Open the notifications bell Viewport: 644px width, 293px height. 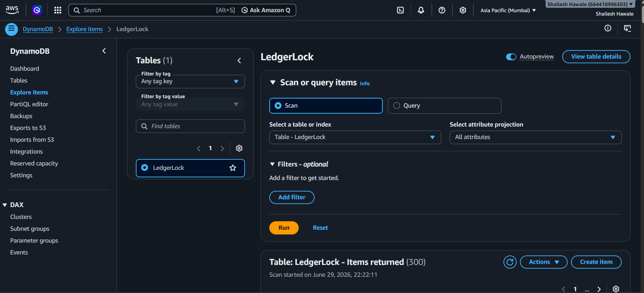(x=421, y=10)
